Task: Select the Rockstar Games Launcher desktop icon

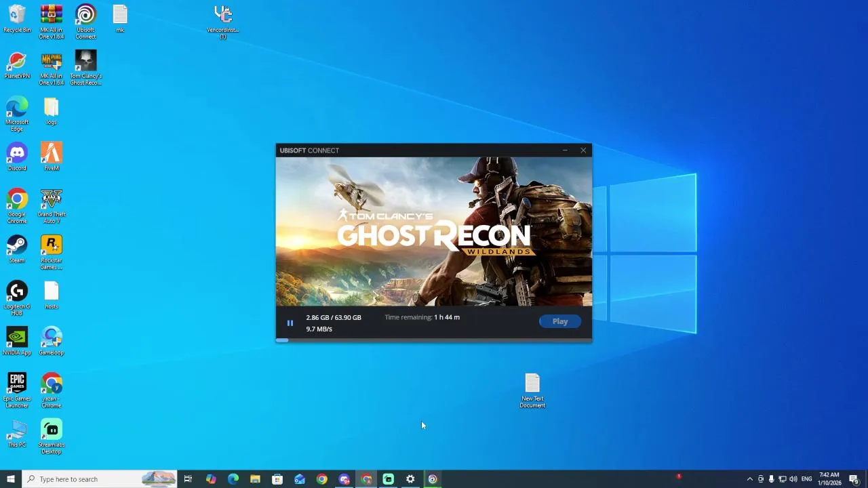Action: (x=52, y=252)
